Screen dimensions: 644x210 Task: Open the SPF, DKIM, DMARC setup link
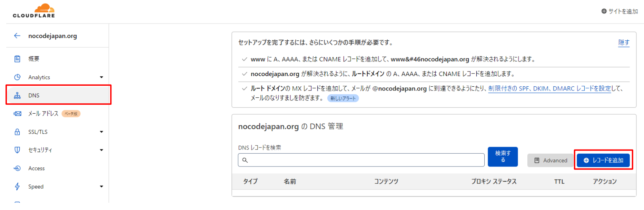click(549, 88)
